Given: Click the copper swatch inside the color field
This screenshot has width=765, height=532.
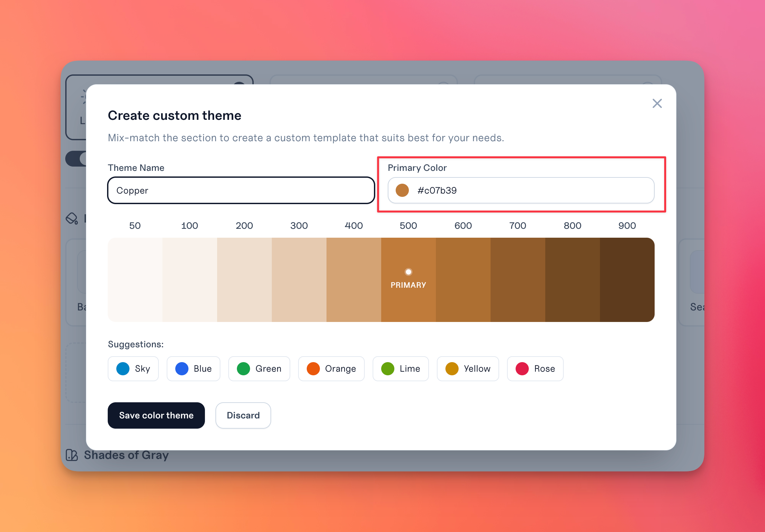Looking at the screenshot, I should (403, 190).
